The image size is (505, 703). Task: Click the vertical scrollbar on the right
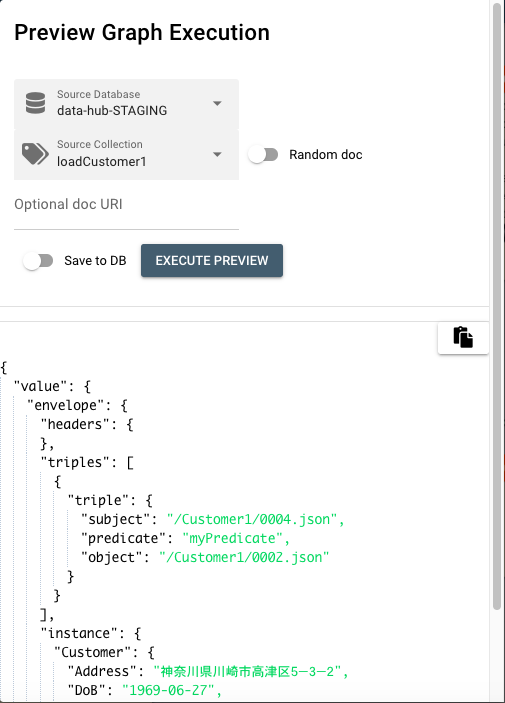(496, 305)
